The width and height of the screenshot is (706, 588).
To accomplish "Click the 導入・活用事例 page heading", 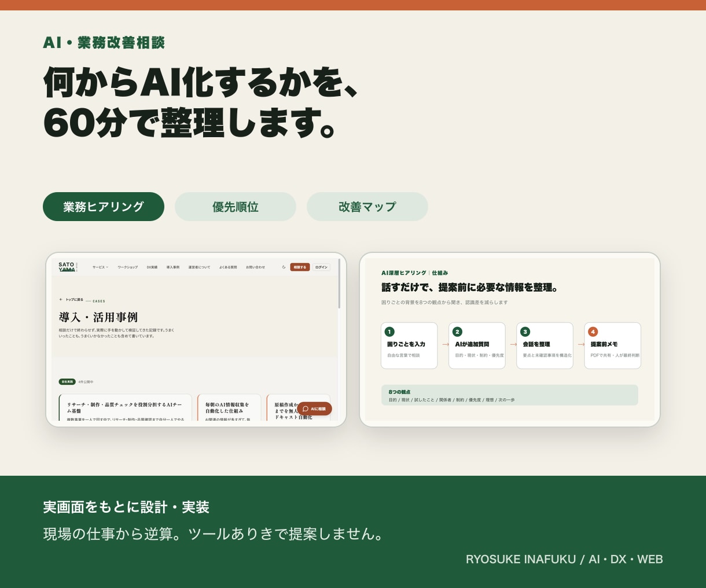I will pos(98,317).
